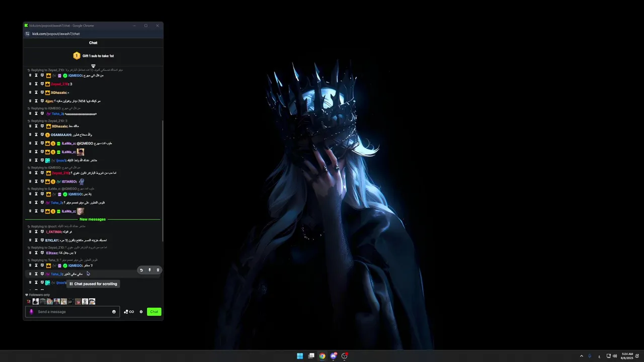Click the delete icon on Zeyad_Z10's "3" message
The width and height of the screenshot is (644, 362).
[x=30, y=84]
